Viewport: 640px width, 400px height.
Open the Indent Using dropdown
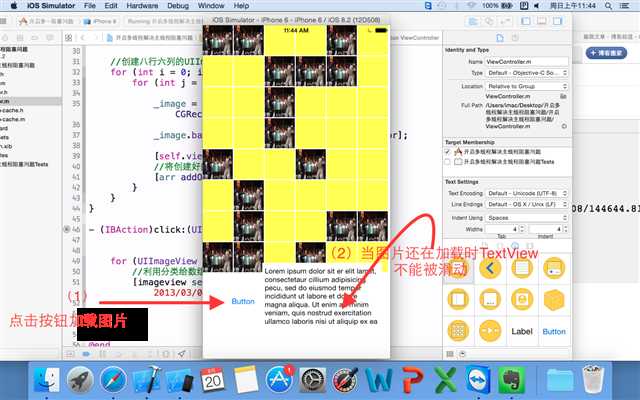[x=527, y=218]
